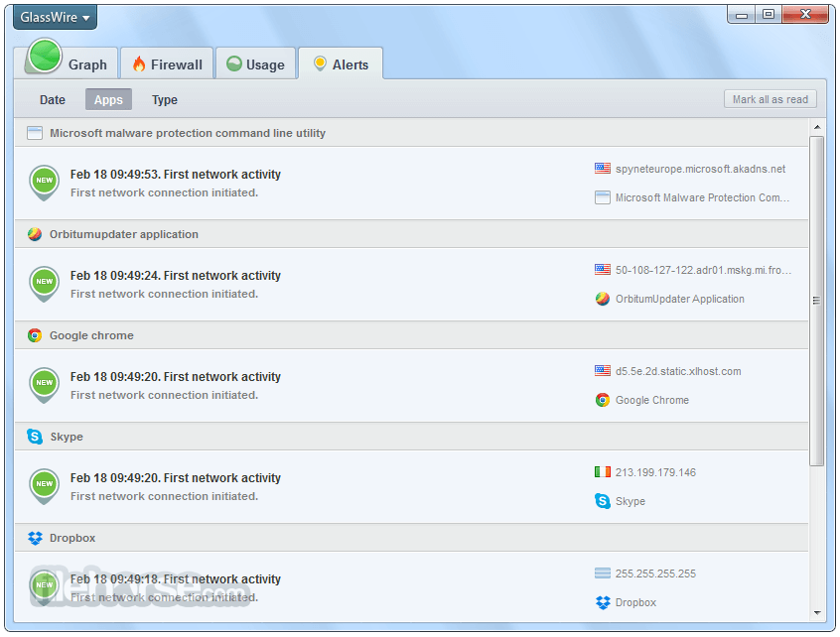This screenshot has height=637, width=840.
Task: Select 'Skype' group header text
Action: (67, 437)
